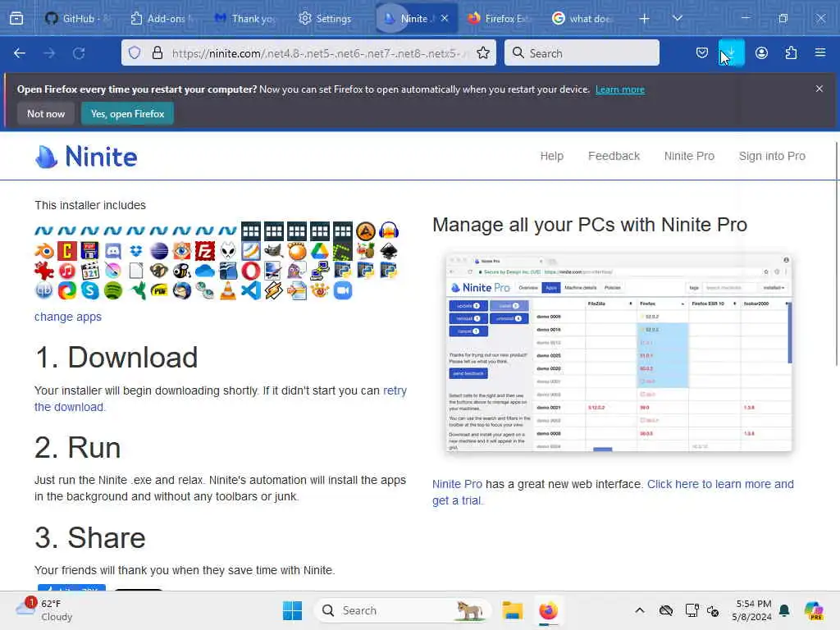The height and width of the screenshot is (630, 840).
Task: Open the Feedback link
Action: 614,156
